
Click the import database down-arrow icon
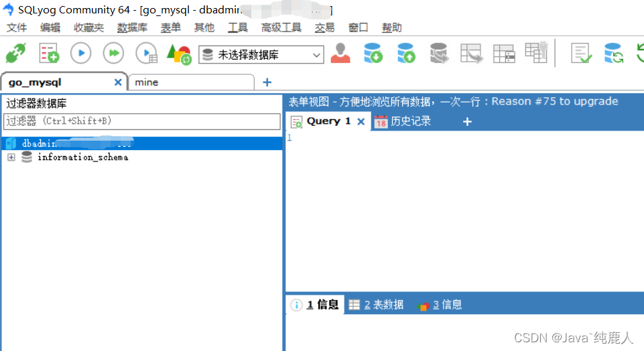(x=373, y=54)
